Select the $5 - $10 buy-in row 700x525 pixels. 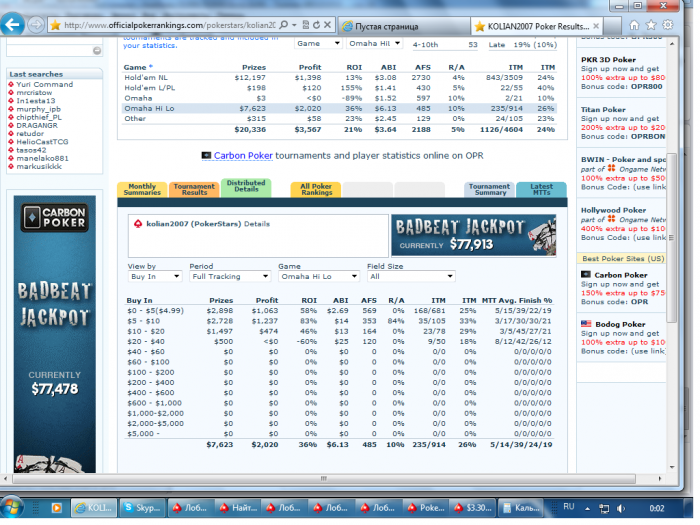click(339, 321)
